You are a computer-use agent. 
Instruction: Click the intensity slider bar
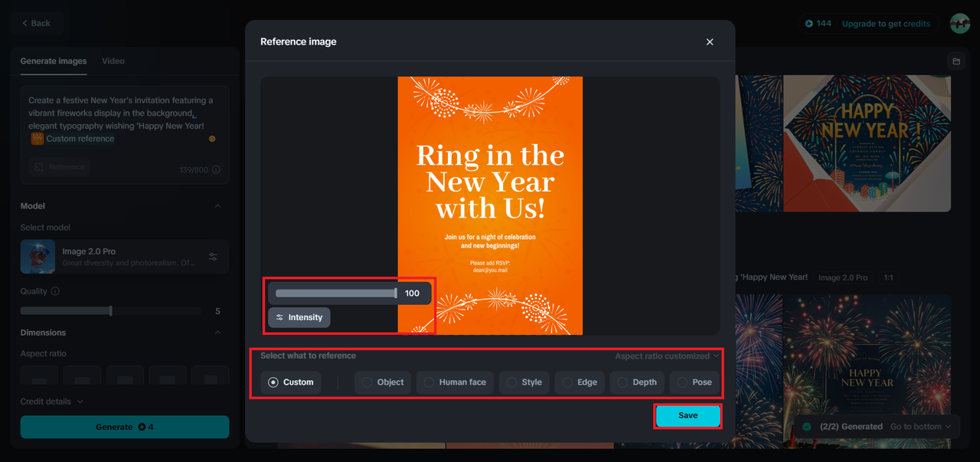click(335, 293)
